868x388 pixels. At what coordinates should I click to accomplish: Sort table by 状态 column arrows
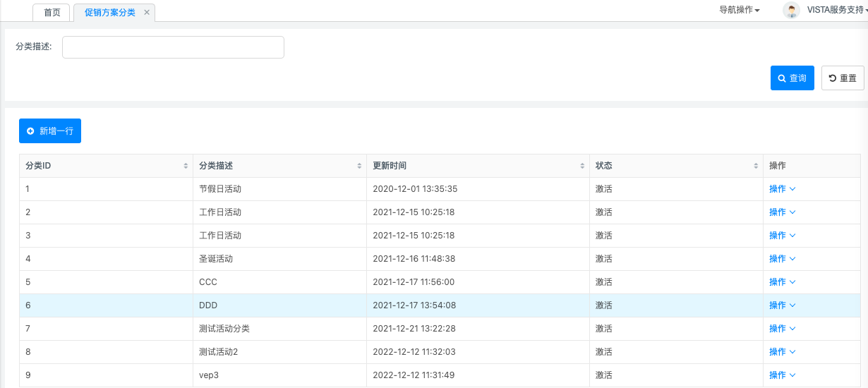click(757, 166)
